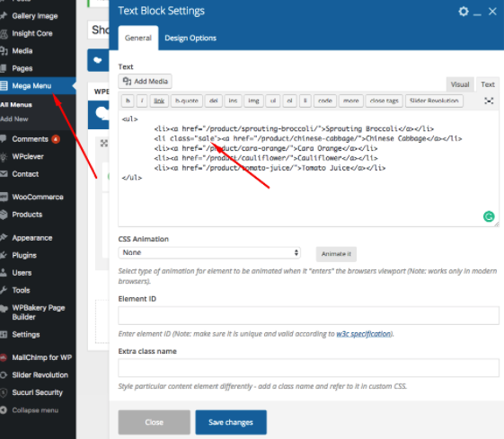
Task: Click the img quicktag button
Action: (x=253, y=101)
